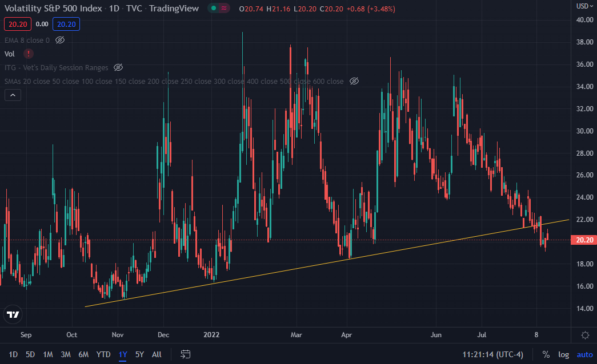Click the Jun label on the time axis
Image resolution: width=597 pixels, height=364 pixels.
click(x=436, y=335)
